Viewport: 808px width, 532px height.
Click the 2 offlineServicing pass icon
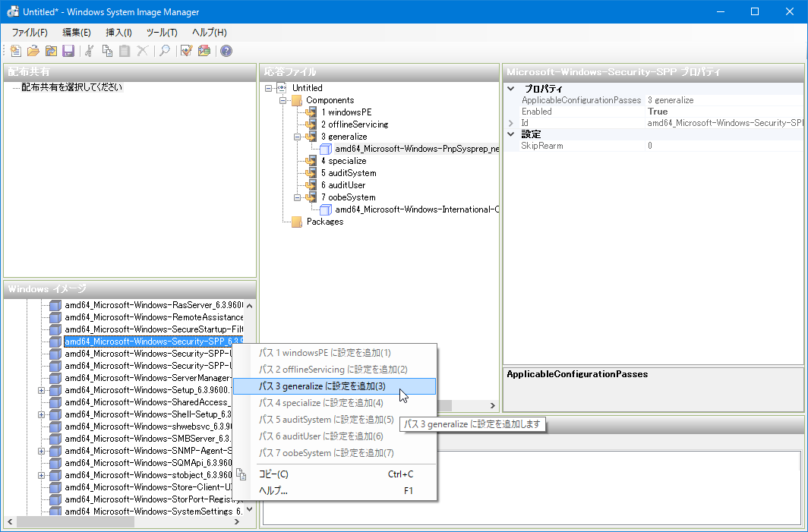click(x=311, y=124)
